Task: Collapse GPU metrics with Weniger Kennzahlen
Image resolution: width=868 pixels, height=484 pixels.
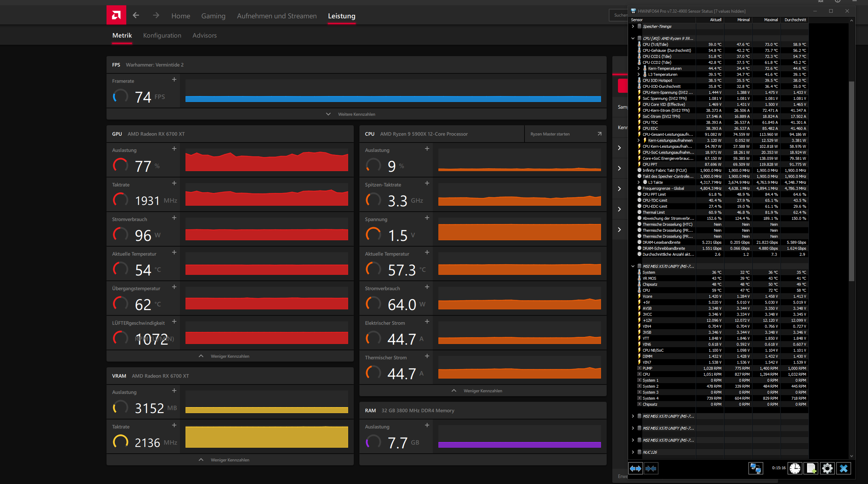Action: pyautogui.click(x=230, y=356)
